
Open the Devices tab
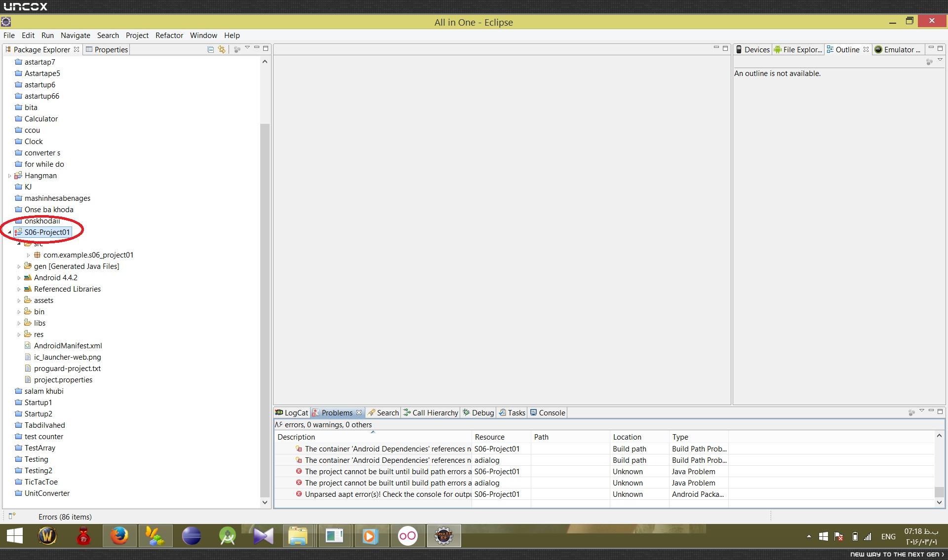point(753,49)
